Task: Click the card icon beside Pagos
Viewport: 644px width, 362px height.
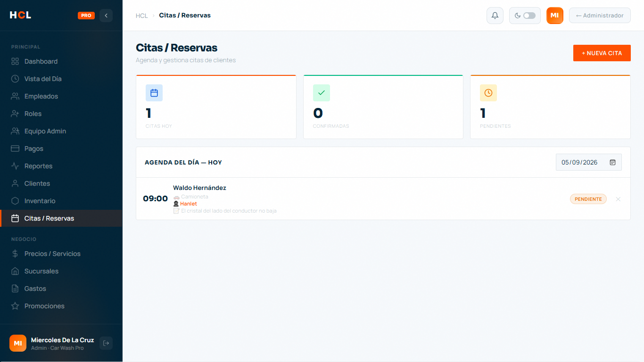Action: click(15, 148)
